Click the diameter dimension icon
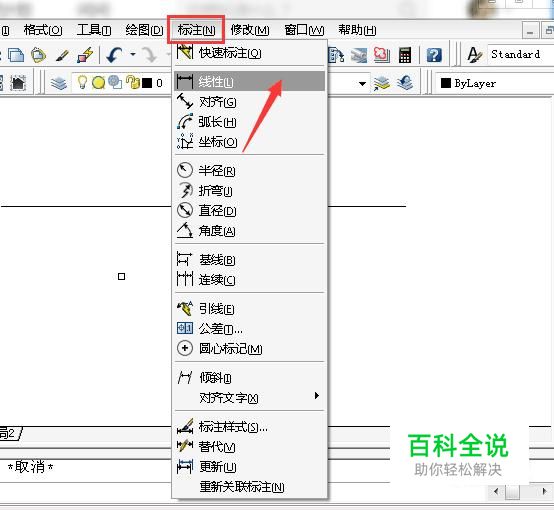 pos(185,210)
